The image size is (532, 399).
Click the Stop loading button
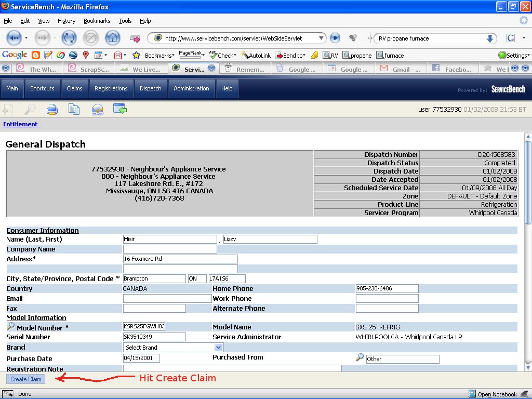pyautogui.click(x=91, y=37)
